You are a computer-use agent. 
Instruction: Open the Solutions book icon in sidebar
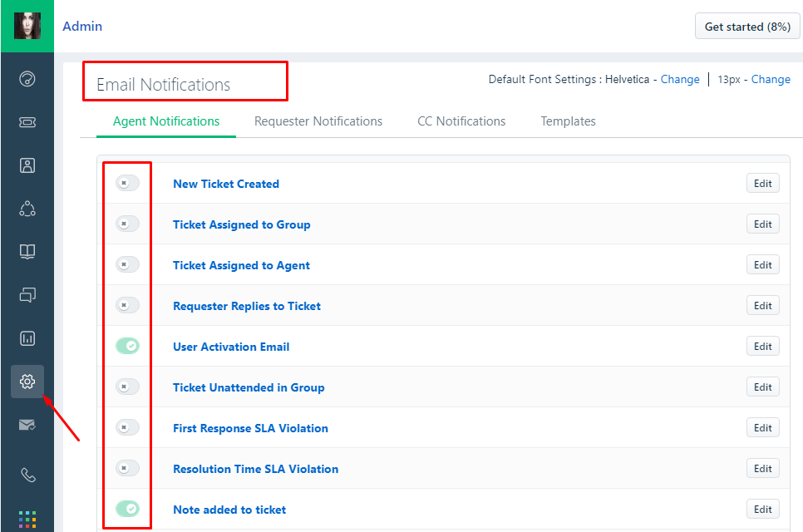tap(27, 251)
